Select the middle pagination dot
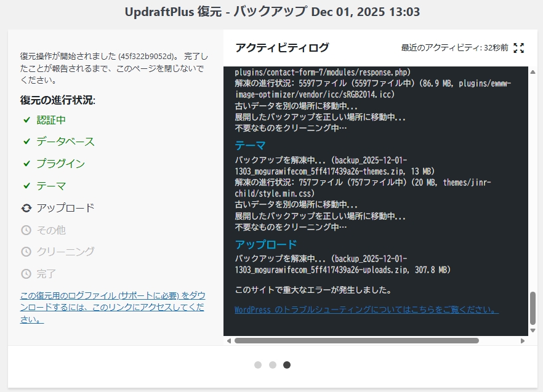Screen dimensions: 543x392 click(x=273, y=365)
